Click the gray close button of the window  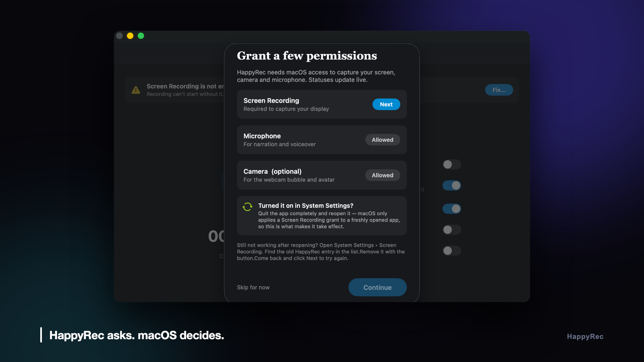(120, 36)
